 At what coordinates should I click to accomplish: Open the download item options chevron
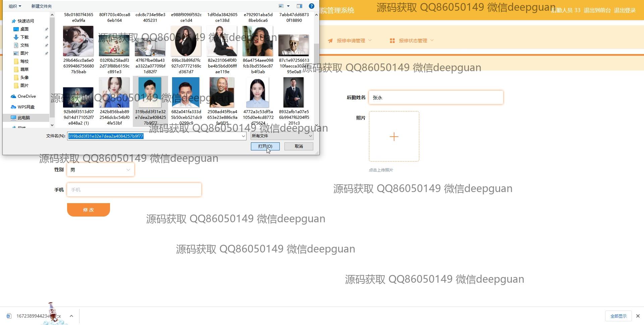[x=71, y=316]
